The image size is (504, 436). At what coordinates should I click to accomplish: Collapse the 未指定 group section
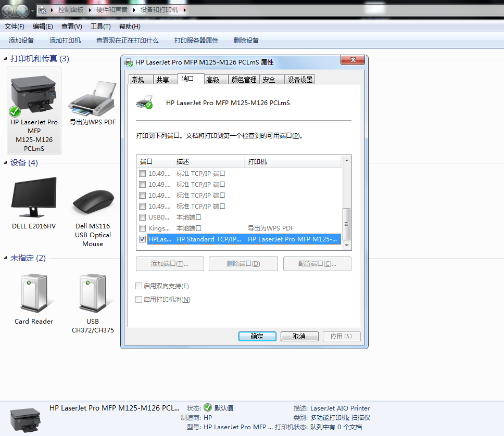[6, 258]
